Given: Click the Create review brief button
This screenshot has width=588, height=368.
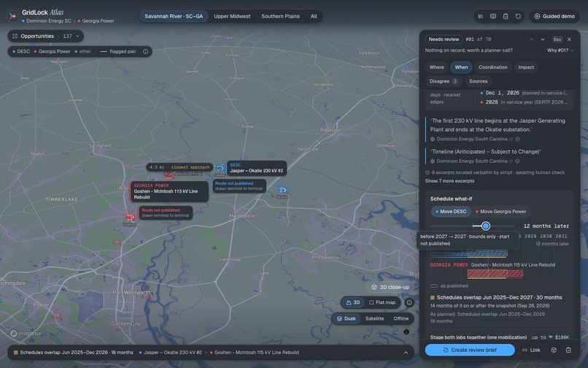Looking at the screenshot, I should tap(470, 350).
